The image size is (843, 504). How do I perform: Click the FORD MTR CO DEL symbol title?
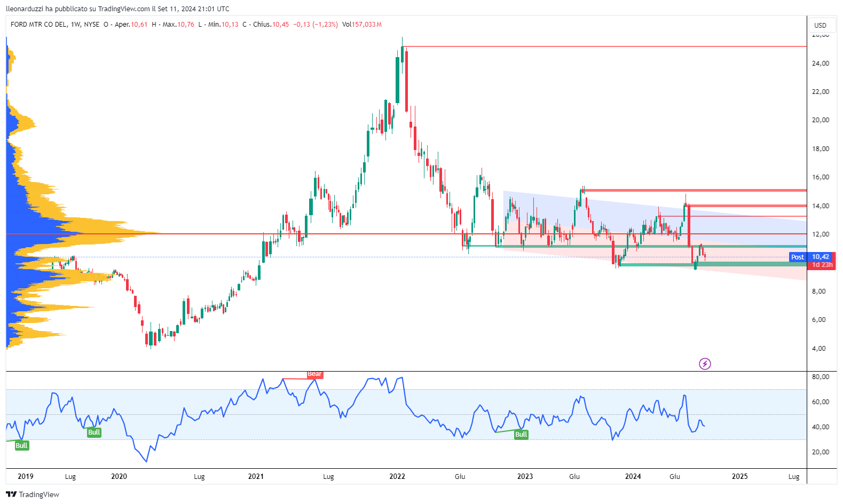(39, 25)
